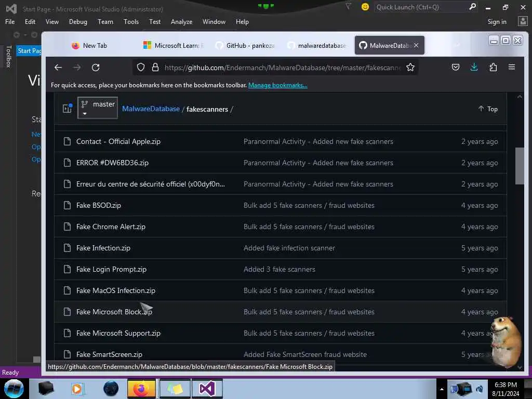532x399 pixels.
Task: Switch to the Microsoft Learn tab
Action: click(174, 46)
